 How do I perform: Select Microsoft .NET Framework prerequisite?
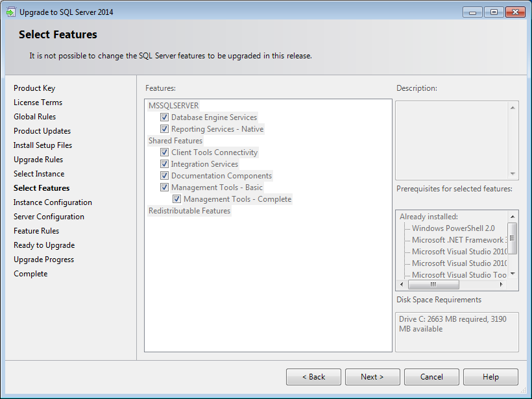[x=459, y=240]
